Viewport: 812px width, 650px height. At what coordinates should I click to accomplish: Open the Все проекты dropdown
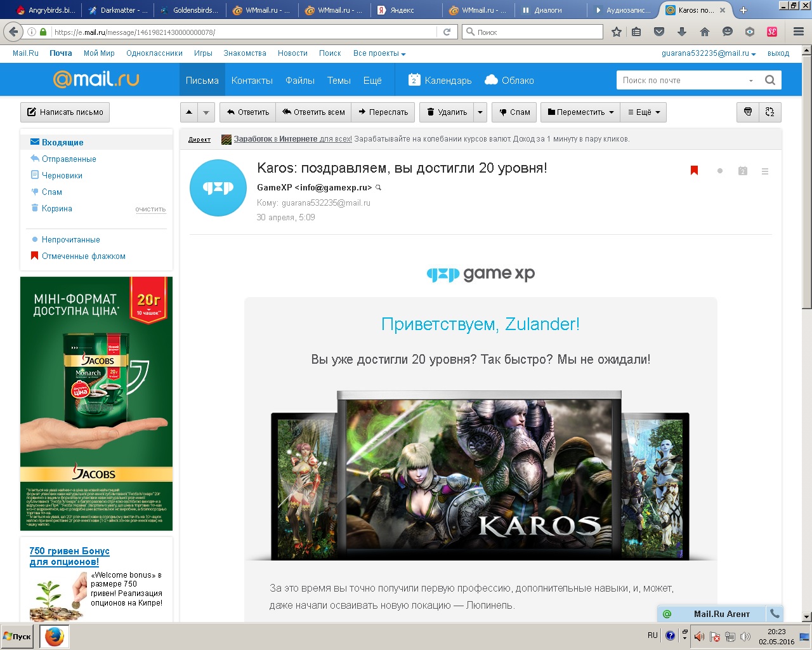[379, 53]
